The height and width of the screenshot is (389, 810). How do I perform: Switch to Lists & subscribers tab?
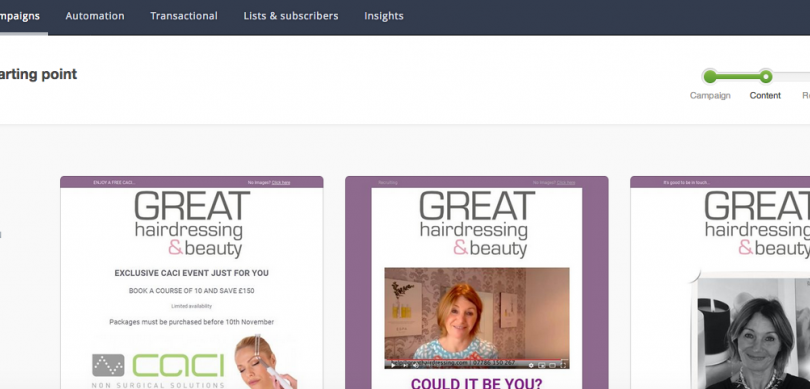pos(291,16)
